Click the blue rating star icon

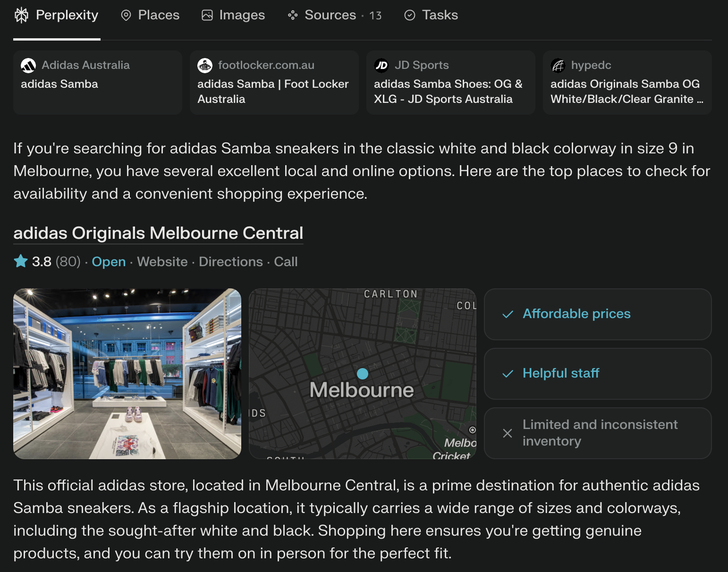click(21, 261)
